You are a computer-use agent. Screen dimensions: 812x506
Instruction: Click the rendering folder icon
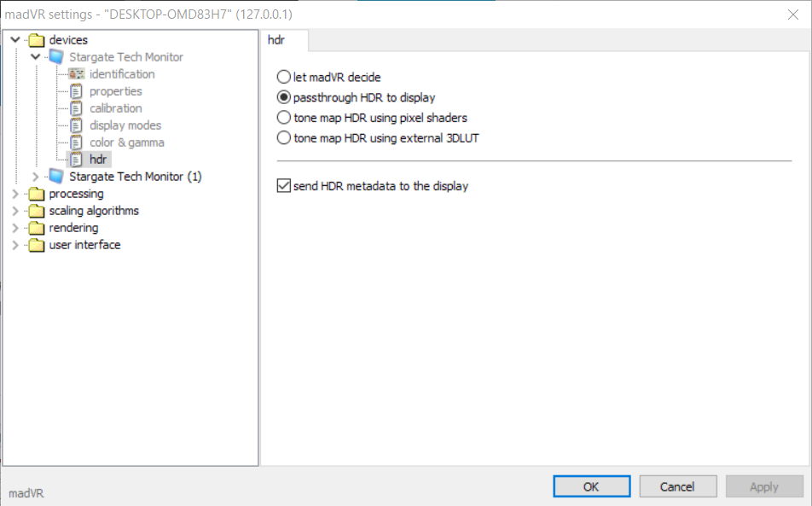[x=36, y=228]
